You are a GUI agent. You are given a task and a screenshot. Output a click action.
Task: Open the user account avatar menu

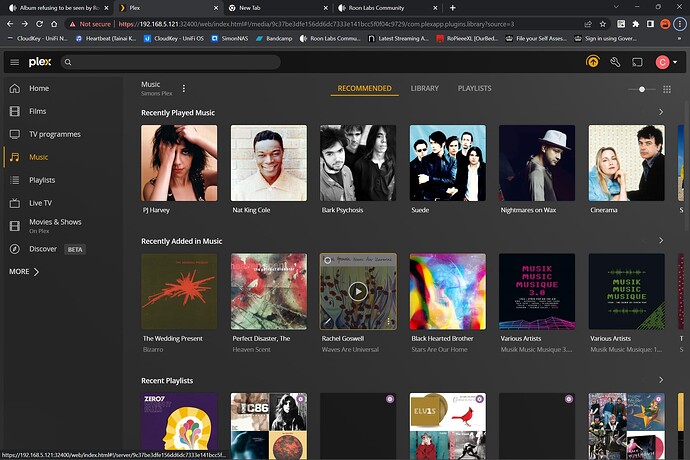point(661,62)
